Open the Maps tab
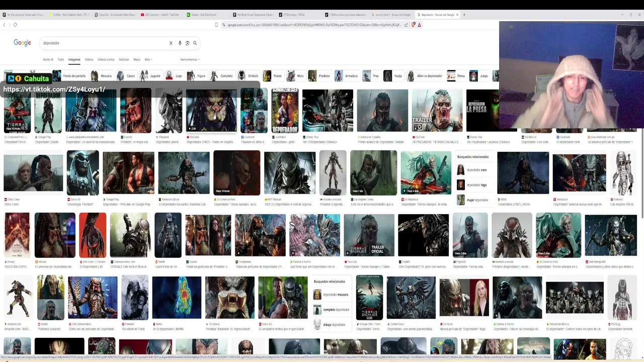 pos(137,59)
